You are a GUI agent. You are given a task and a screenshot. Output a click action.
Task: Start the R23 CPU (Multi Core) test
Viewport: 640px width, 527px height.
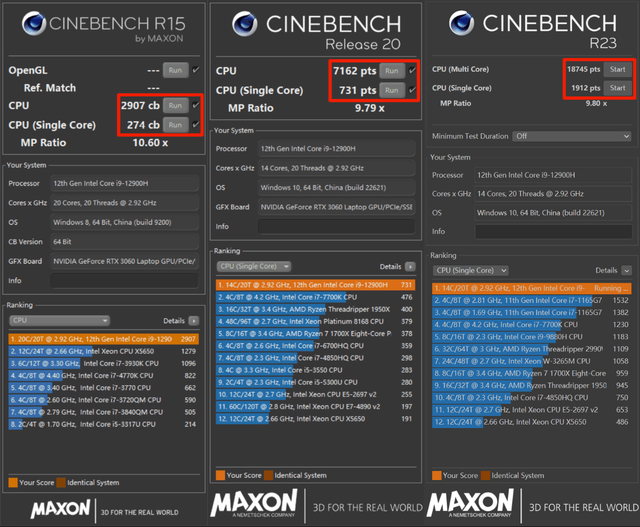coord(617,69)
